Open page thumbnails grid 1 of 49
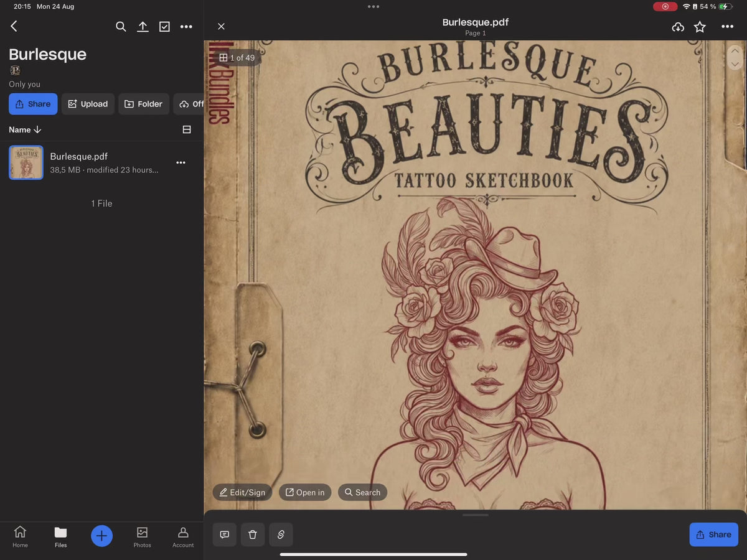 click(237, 58)
